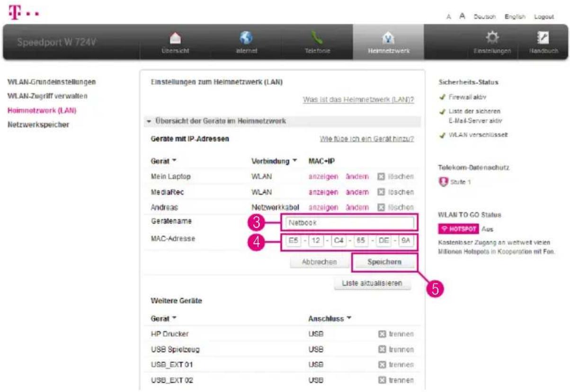Click the last MAC-Adresse field 9A
The image size is (570, 392).
tap(406, 242)
